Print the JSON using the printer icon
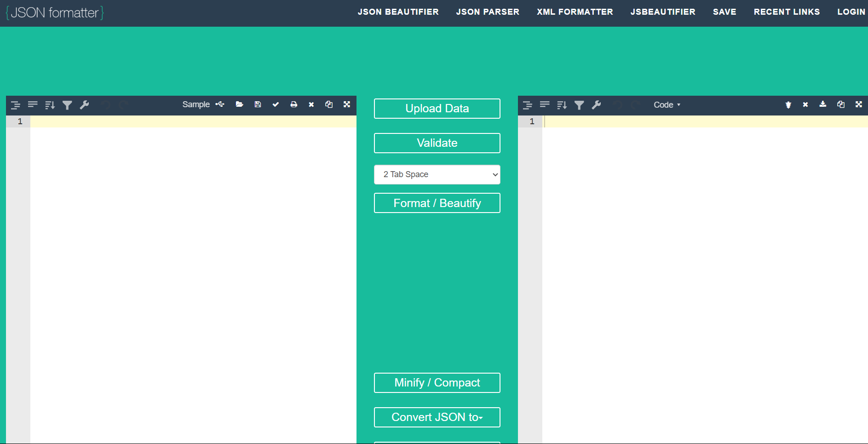 294,104
